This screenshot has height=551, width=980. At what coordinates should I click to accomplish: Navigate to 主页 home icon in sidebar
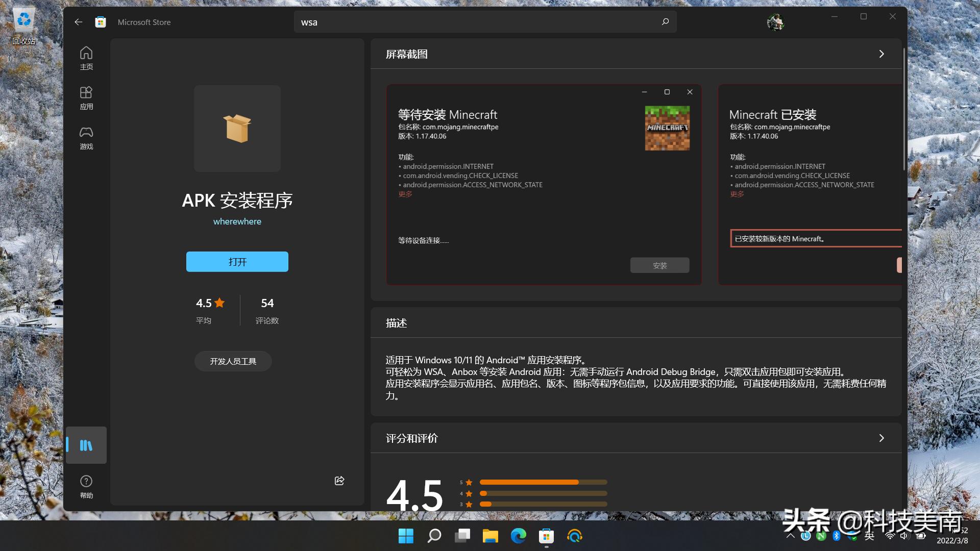[86, 57]
